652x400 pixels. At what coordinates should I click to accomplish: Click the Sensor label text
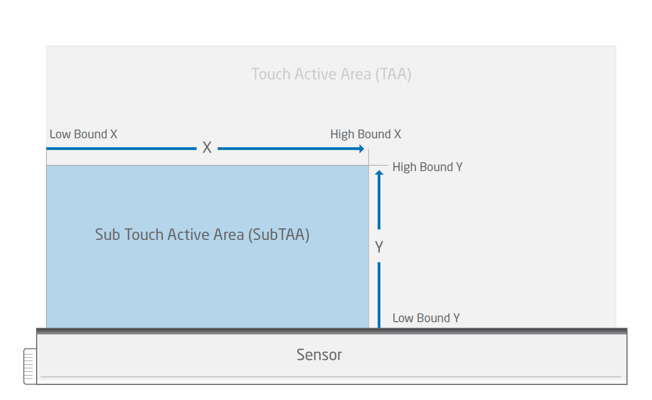319,355
